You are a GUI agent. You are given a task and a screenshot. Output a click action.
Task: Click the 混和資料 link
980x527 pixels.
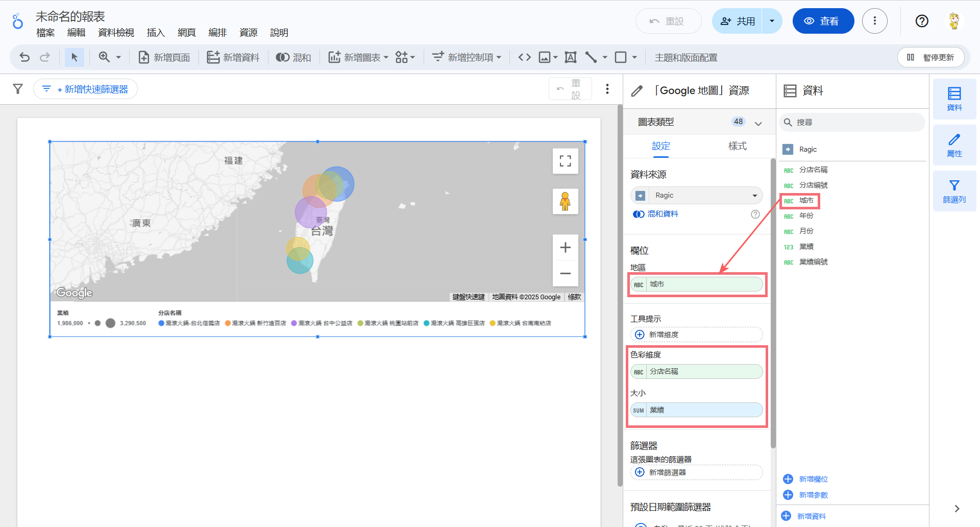point(656,214)
